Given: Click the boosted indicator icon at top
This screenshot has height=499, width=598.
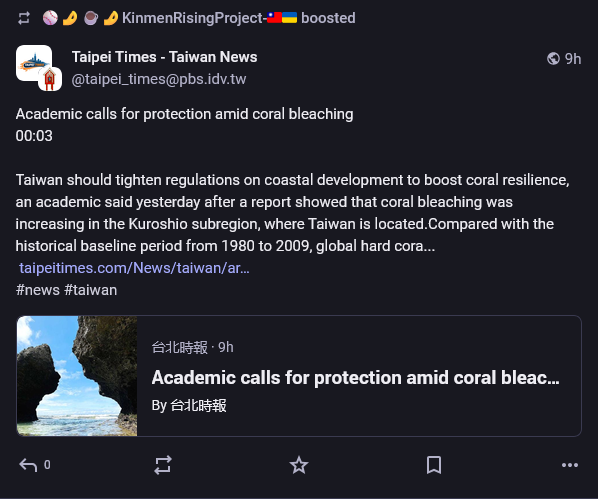Looking at the screenshot, I should (x=24, y=18).
